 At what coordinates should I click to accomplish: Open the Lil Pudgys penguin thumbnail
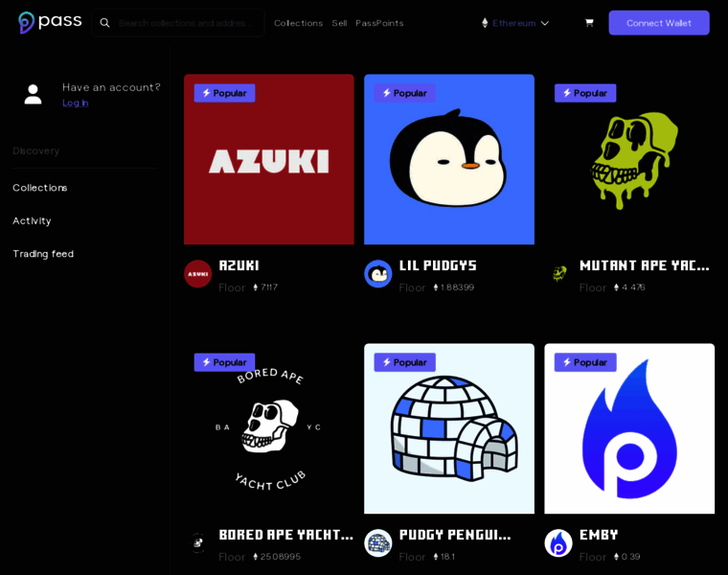click(x=449, y=159)
